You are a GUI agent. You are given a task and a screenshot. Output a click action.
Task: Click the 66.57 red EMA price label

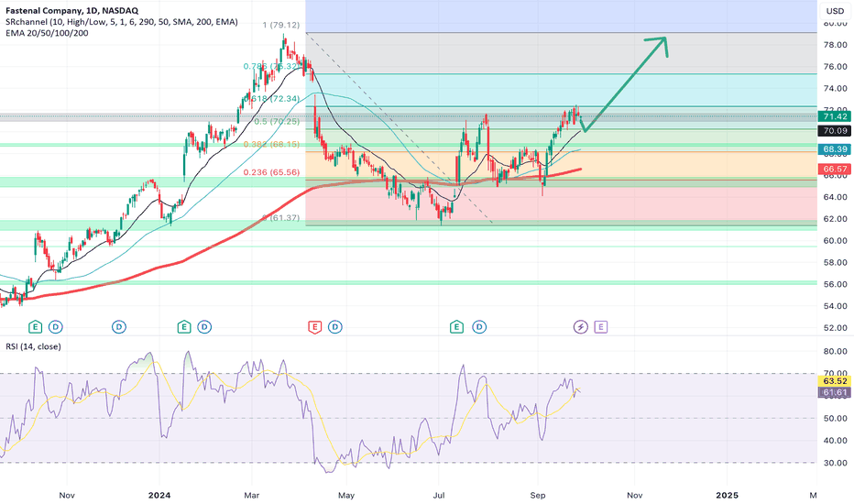coord(835,169)
